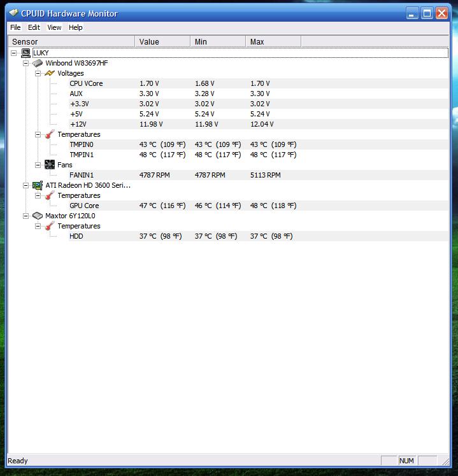Screen dimensions: 458x476
Task: Click the 1.68 V min value
Action: click(x=204, y=83)
